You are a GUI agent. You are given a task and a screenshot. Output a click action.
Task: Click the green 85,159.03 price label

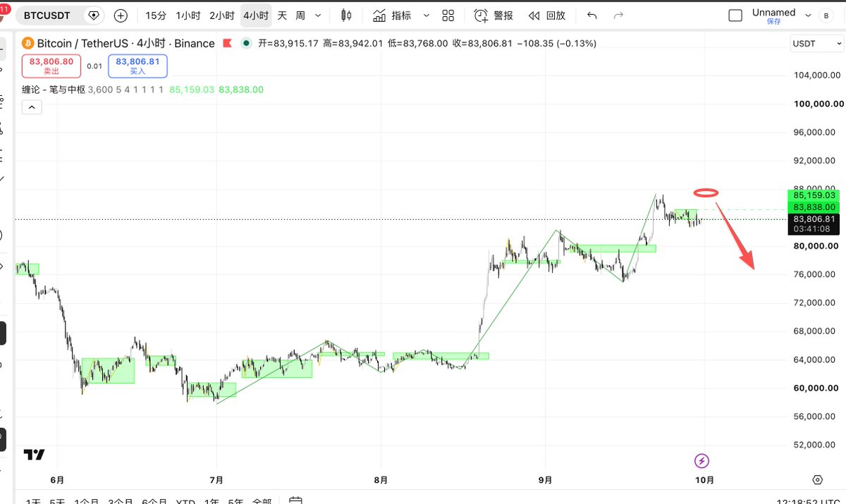click(x=814, y=195)
